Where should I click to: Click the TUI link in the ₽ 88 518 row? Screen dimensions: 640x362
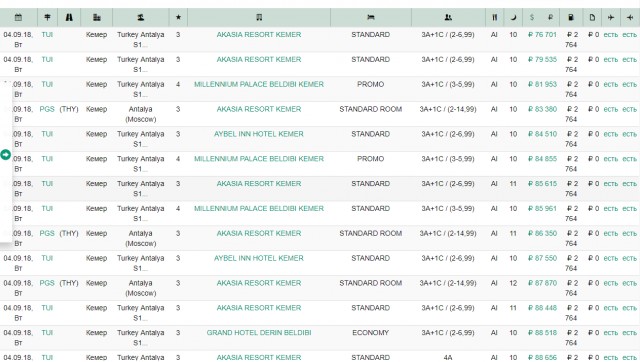click(47, 333)
